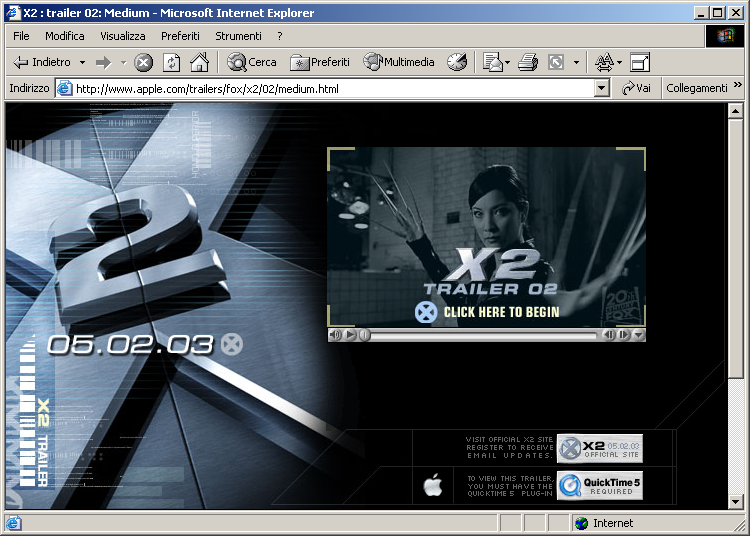The image size is (750, 536).
Task: Stop page loading with the X icon
Action: click(143, 63)
